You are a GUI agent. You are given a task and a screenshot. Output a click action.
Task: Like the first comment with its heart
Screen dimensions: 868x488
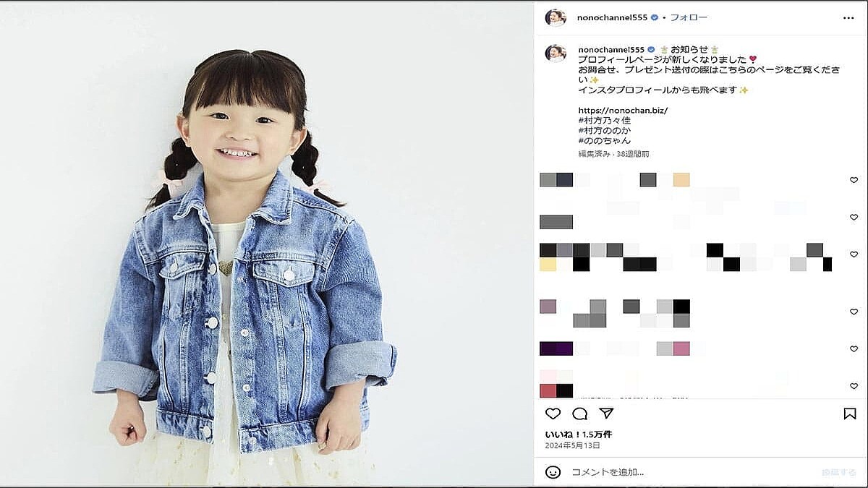point(854,180)
